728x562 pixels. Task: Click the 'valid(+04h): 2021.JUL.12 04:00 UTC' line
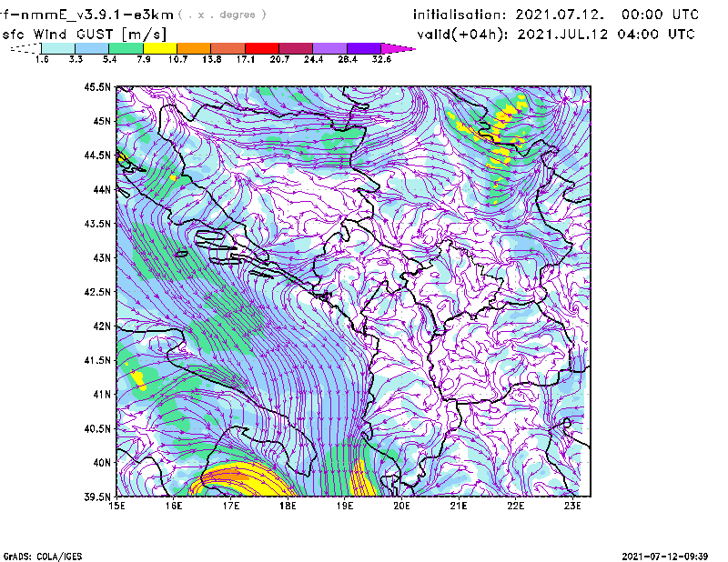tap(556, 35)
